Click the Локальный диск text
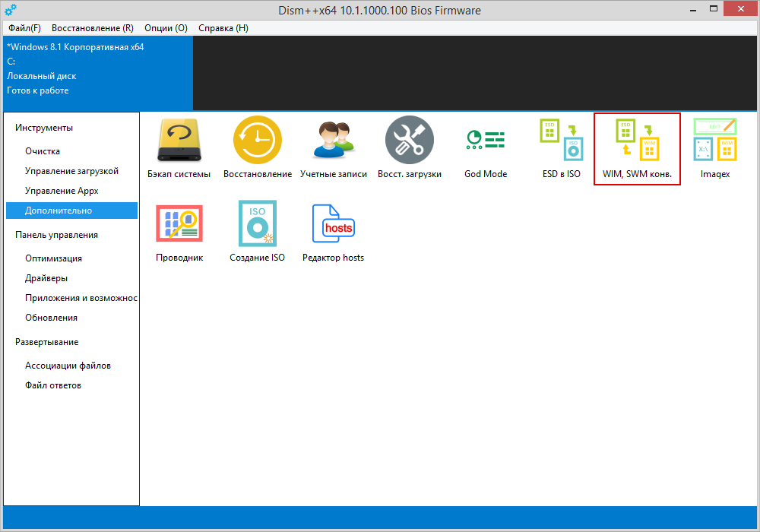The image size is (760, 532). pos(42,76)
